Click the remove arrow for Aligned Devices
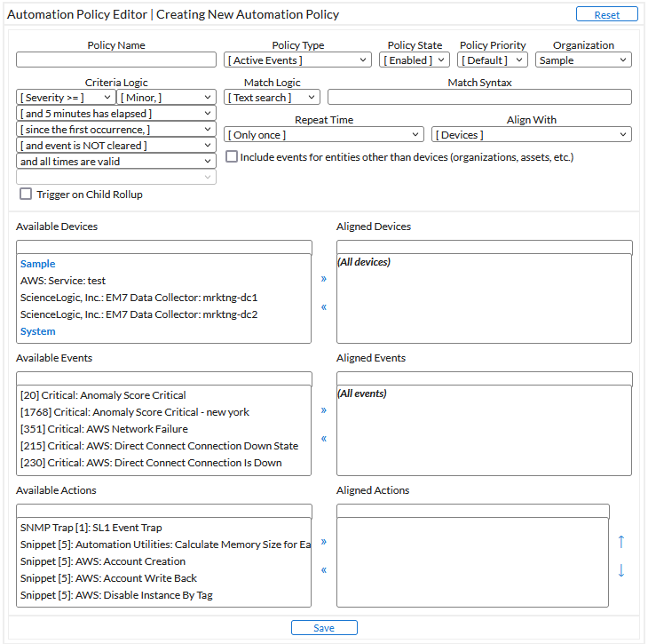 pyautogui.click(x=323, y=306)
